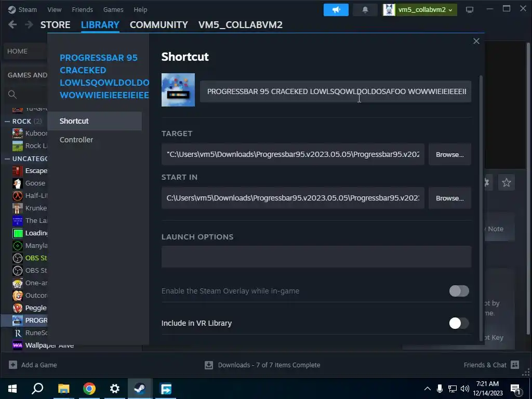Switch to the COMMUNITY tab

point(159,25)
